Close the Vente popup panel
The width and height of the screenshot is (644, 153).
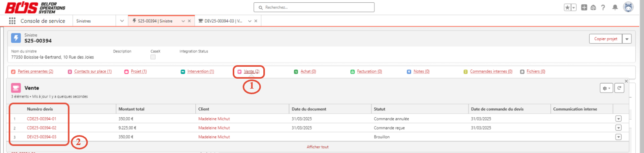[x=626, y=81]
